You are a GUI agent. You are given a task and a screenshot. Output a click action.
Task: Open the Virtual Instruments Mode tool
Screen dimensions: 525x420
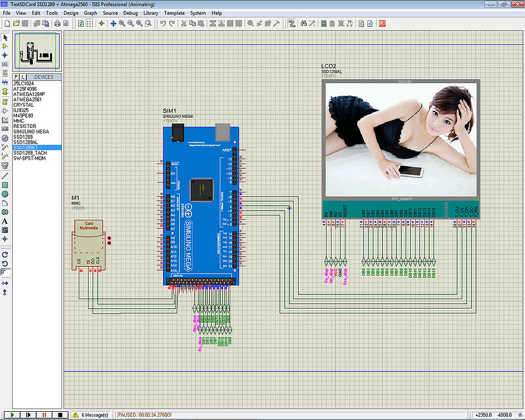click(x=5, y=165)
